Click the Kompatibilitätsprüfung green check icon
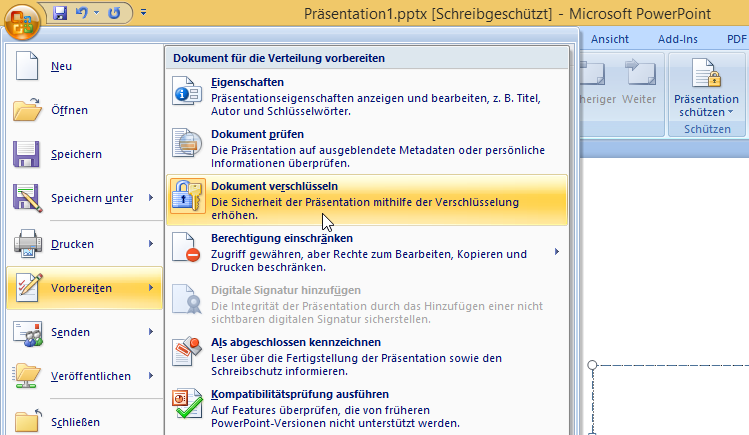 187,403
